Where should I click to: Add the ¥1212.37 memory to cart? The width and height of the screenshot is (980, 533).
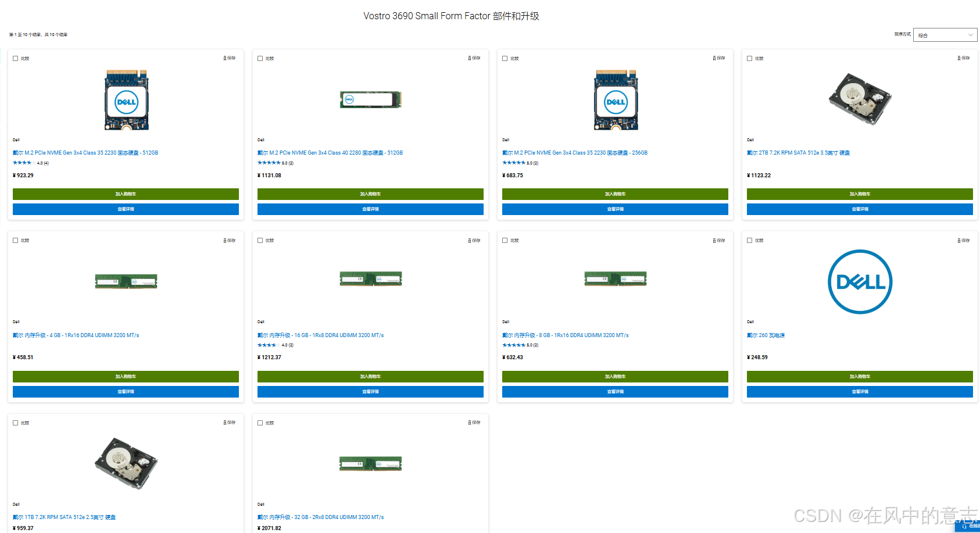[x=370, y=377]
